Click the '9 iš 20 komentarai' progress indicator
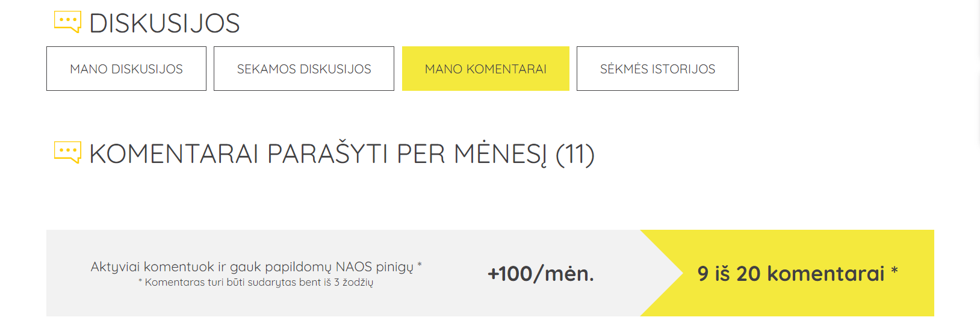The height and width of the screenshot is (329, 980). point(790,274)
